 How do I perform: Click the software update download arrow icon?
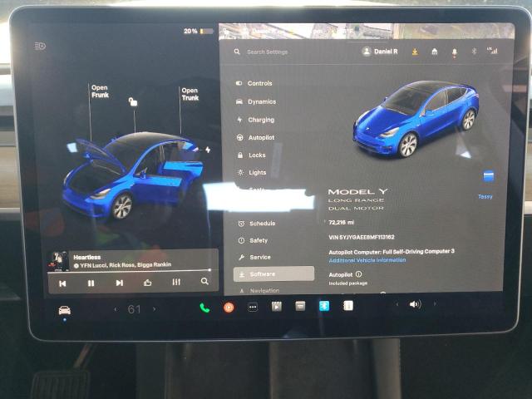click(x=414, y=52)
